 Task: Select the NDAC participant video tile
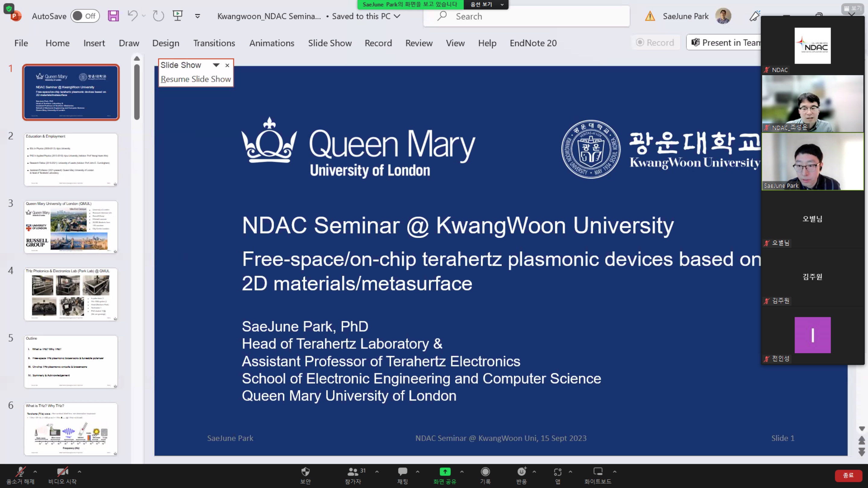tap(813, 45)
